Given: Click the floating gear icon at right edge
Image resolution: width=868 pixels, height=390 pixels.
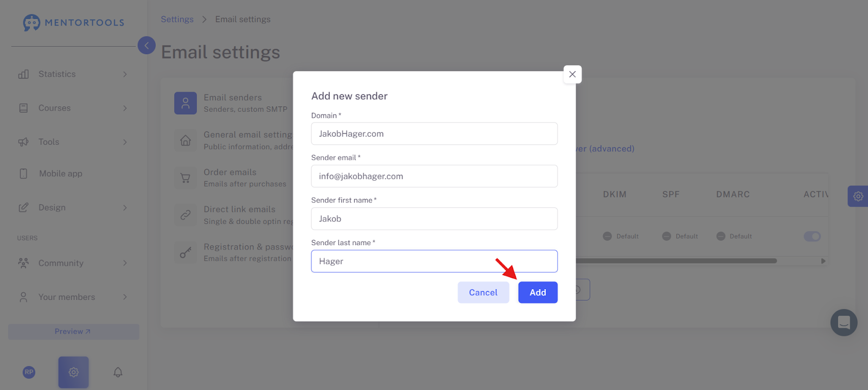Looking at the screenshot, I should (x=858, y=196).
